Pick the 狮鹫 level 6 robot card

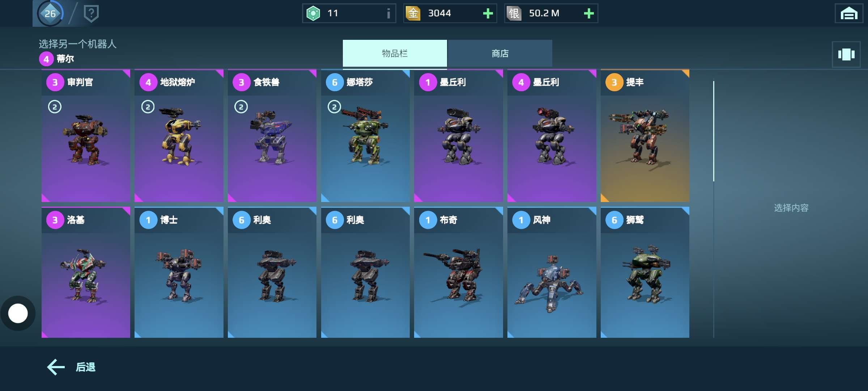[645, 272]
